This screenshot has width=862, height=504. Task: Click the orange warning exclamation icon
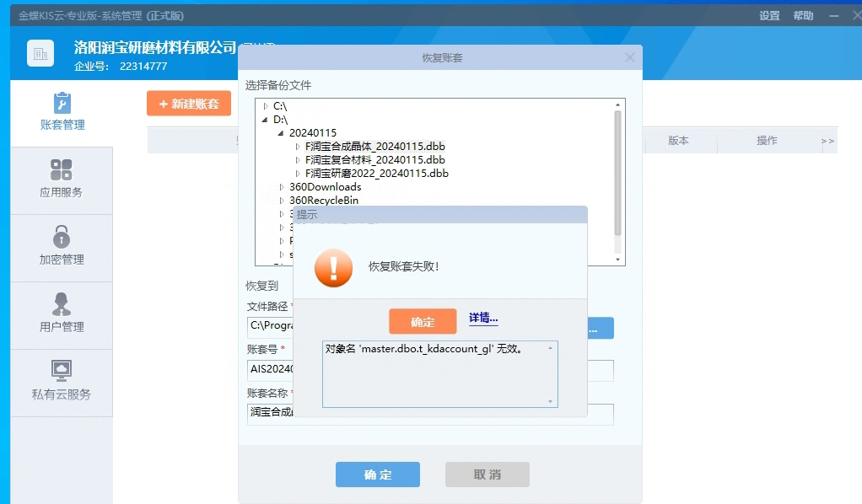pos(333,267)
